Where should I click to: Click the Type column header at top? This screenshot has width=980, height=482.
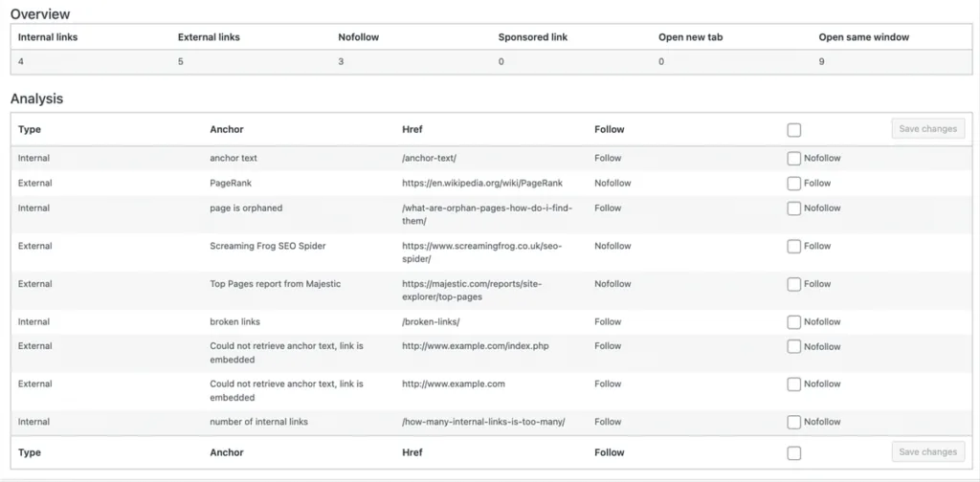coord(30,129)
